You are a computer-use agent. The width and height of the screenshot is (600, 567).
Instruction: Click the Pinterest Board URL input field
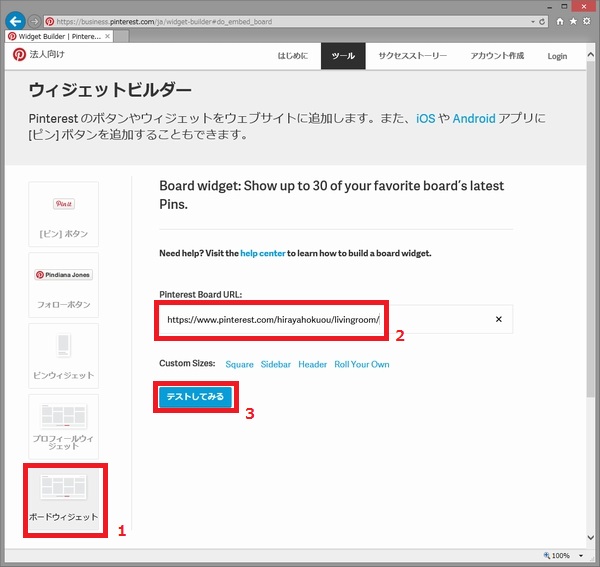pyautogui.click(x=320, y=320)
